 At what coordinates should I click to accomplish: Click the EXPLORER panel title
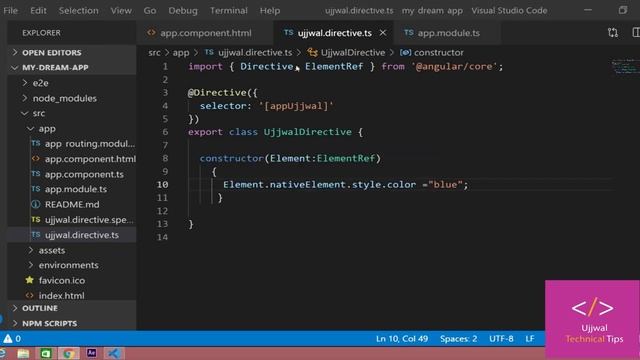(x=41, y=33)
